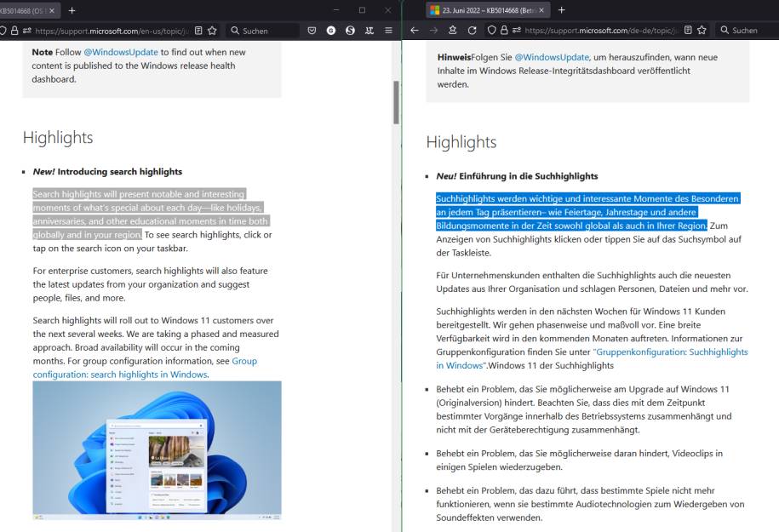Open a new tab in the left browser window
This screenshot has height=532, width=779.
point(72,10)
